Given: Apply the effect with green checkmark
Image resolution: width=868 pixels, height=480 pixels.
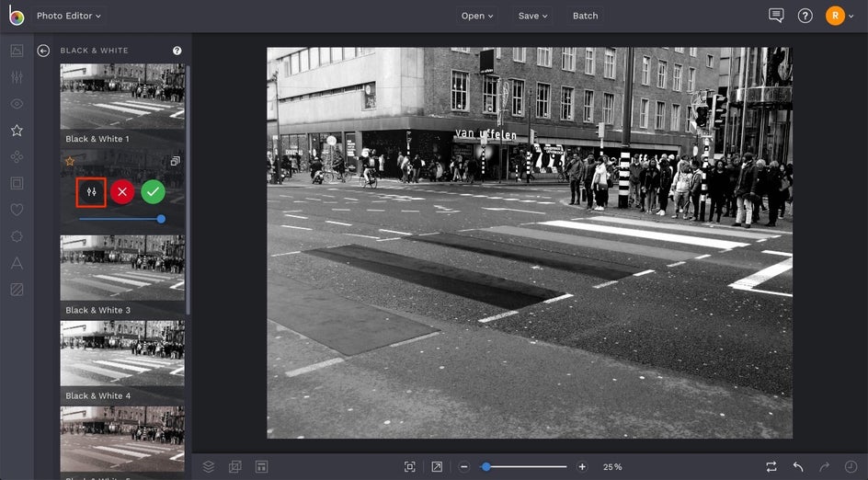Looking at the screenshot, I should tap(153, 192).
